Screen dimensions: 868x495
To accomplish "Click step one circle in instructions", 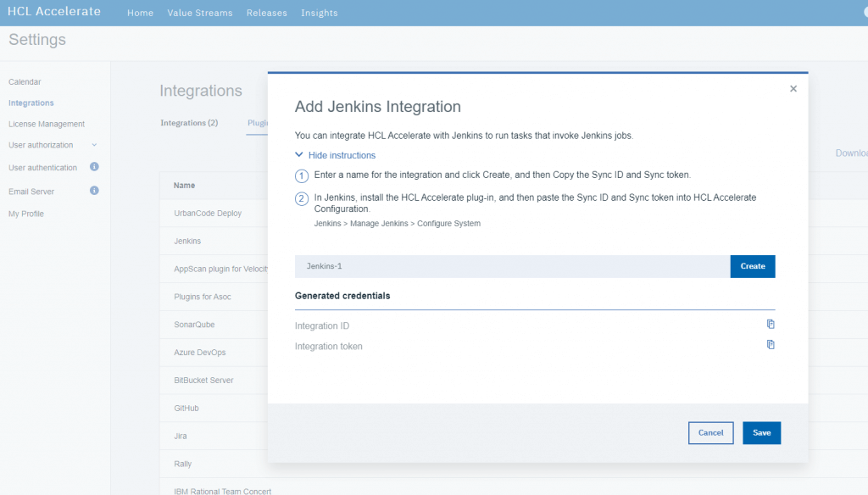I will (x=301, y=175).
